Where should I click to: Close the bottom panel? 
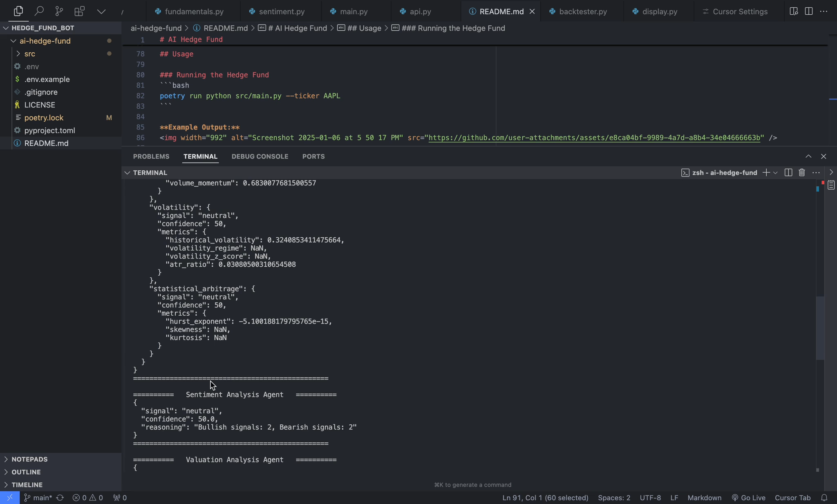pyautogui.click(x=824, y=156)
